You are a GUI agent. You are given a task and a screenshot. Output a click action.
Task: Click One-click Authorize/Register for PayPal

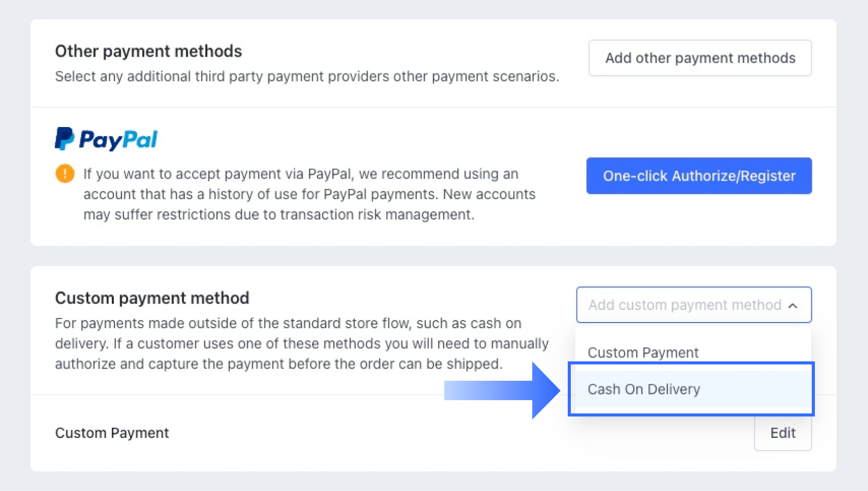coord(699,176)
